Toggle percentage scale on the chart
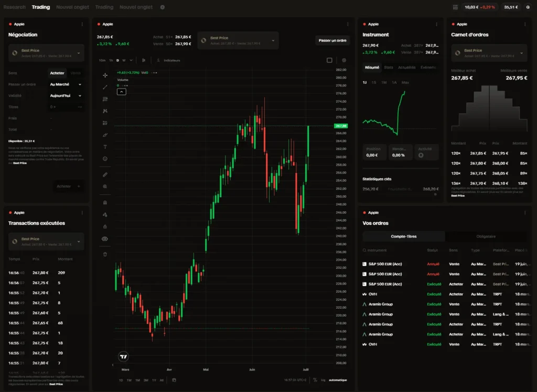 (x=315, y=380)
